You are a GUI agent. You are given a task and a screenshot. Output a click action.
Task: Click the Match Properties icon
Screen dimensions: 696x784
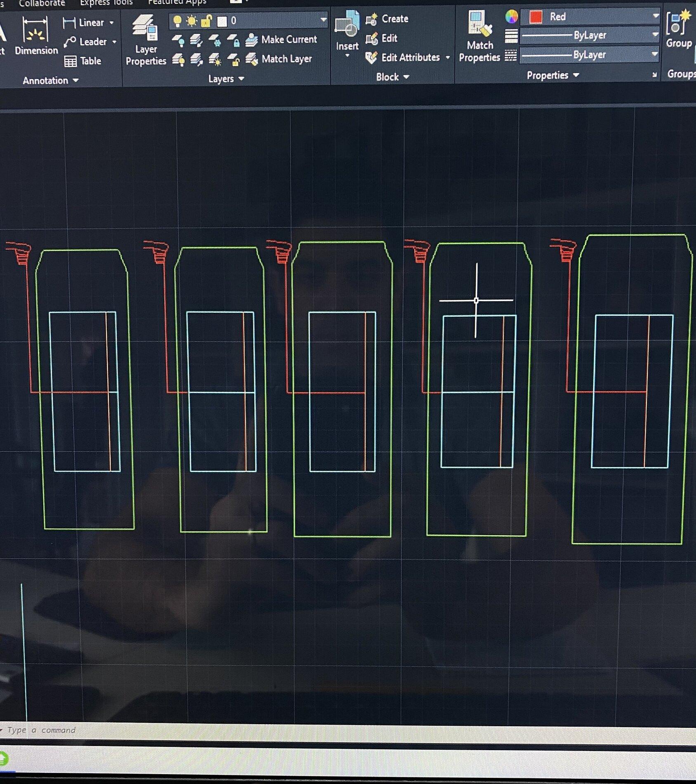pyautogui.click(x=480, y=24)
